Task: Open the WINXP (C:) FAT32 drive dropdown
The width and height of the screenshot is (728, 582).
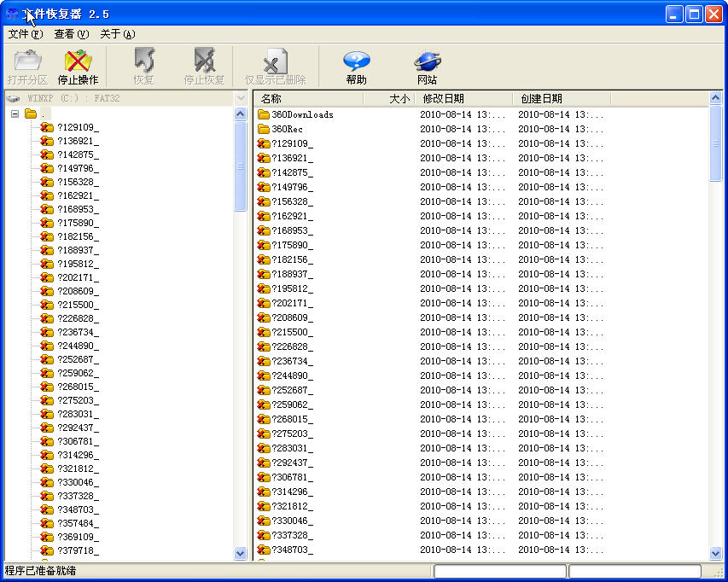Action: tap(241, 98)
